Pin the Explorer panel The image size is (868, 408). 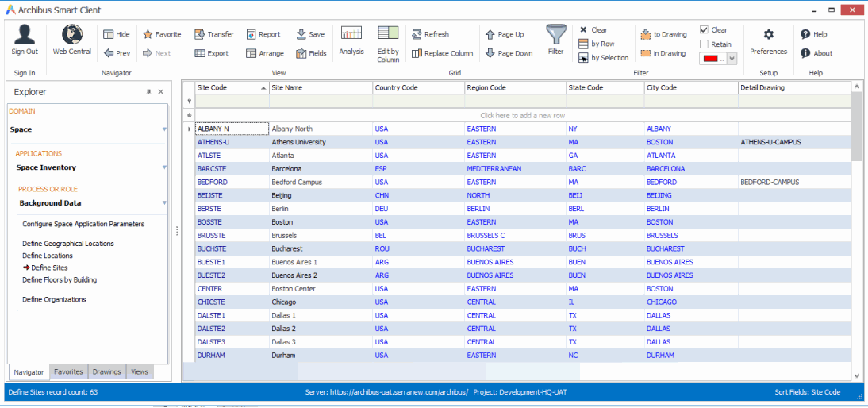click(x=148, y=92)
